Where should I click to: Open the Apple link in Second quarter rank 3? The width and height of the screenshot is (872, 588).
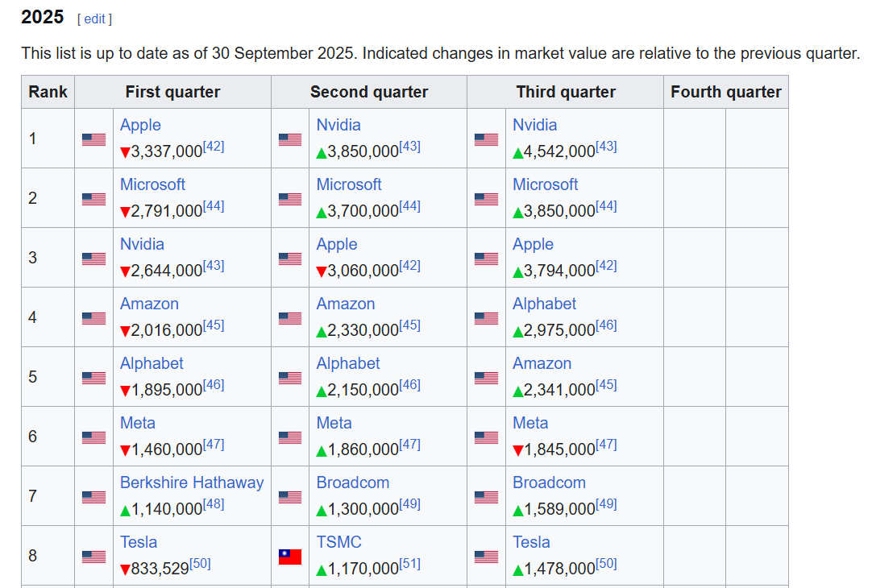pos(336,245)
